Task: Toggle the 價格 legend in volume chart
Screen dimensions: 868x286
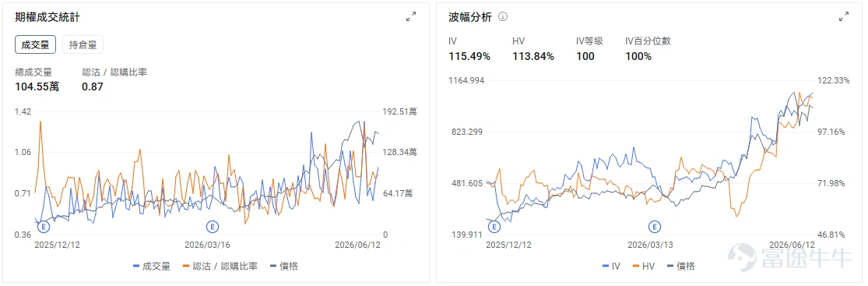Action: 284,266
